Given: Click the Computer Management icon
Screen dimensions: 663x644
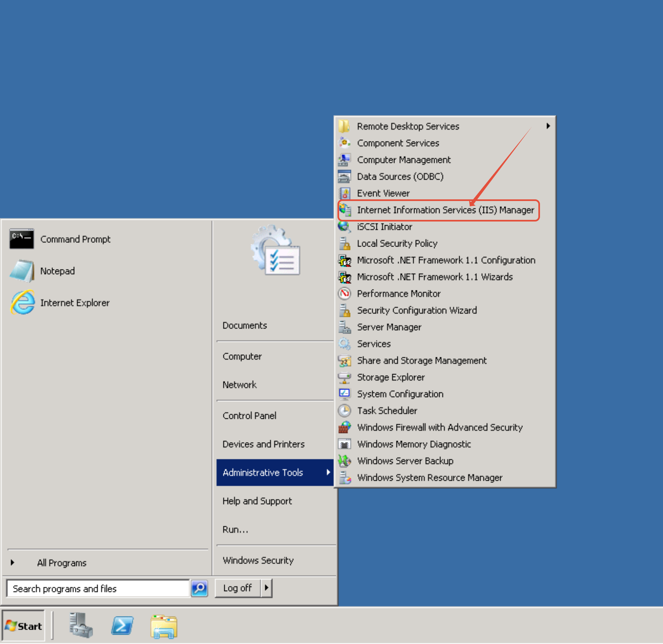Looking at the screenshot, I should (x=344, y=160).
